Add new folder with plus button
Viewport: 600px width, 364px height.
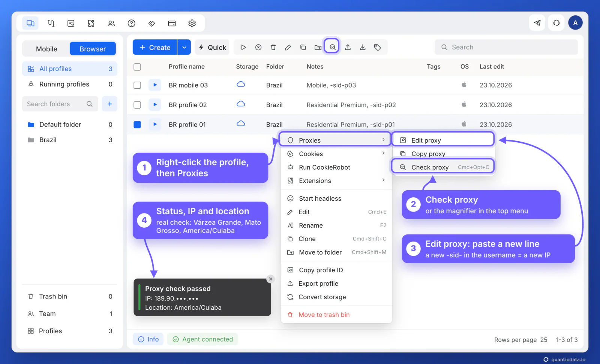[x=109, y=104]
